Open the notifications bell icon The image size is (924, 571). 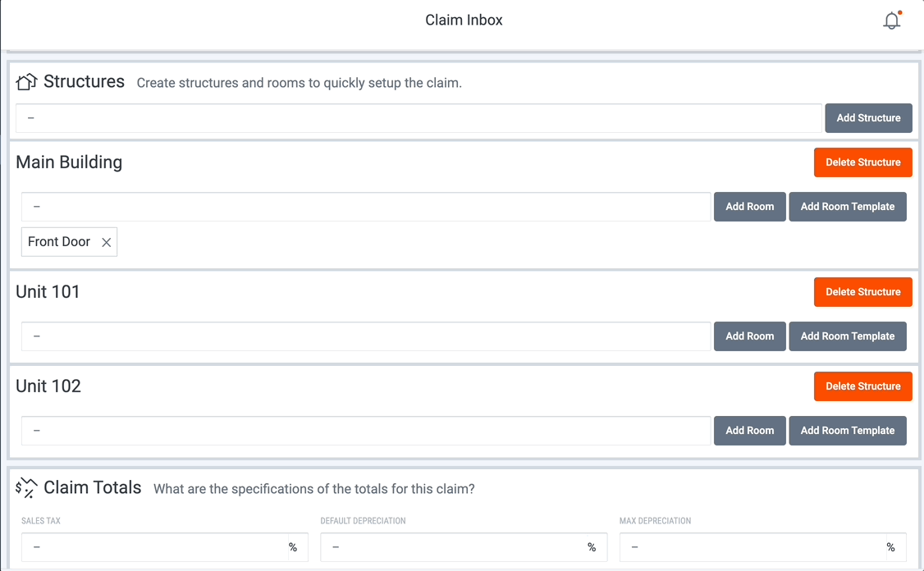click(892, 20)
